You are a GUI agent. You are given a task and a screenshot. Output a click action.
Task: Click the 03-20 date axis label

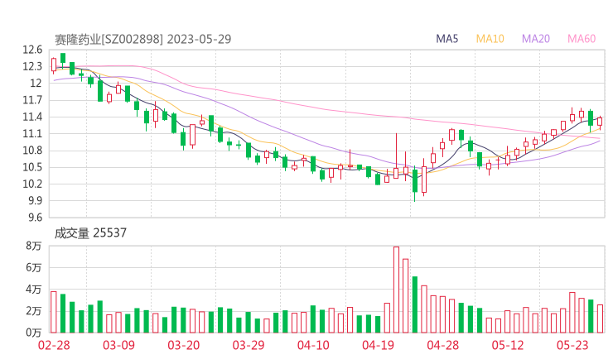coord(184,345)
